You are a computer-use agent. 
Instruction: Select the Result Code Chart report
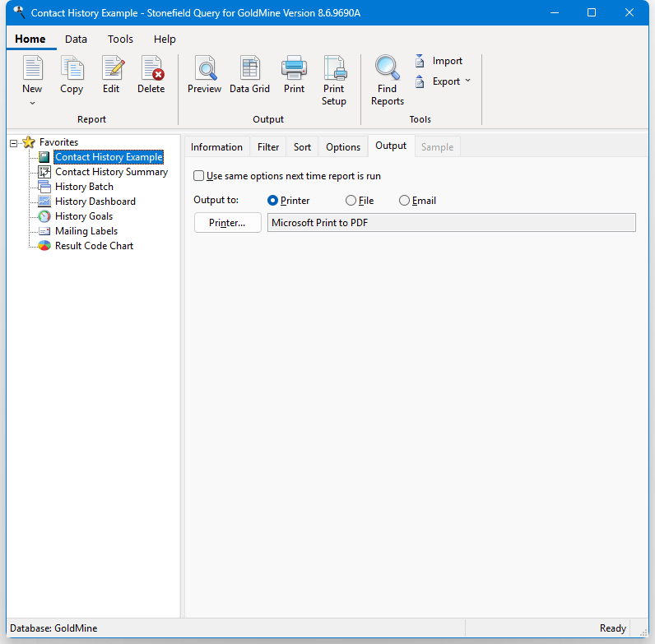point(94,246)
